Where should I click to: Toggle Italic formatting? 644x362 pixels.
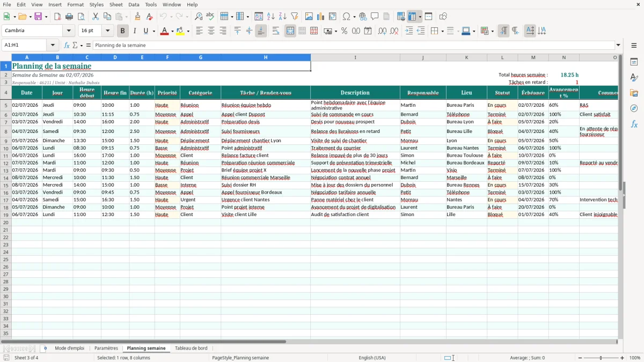tap(134, 31)
